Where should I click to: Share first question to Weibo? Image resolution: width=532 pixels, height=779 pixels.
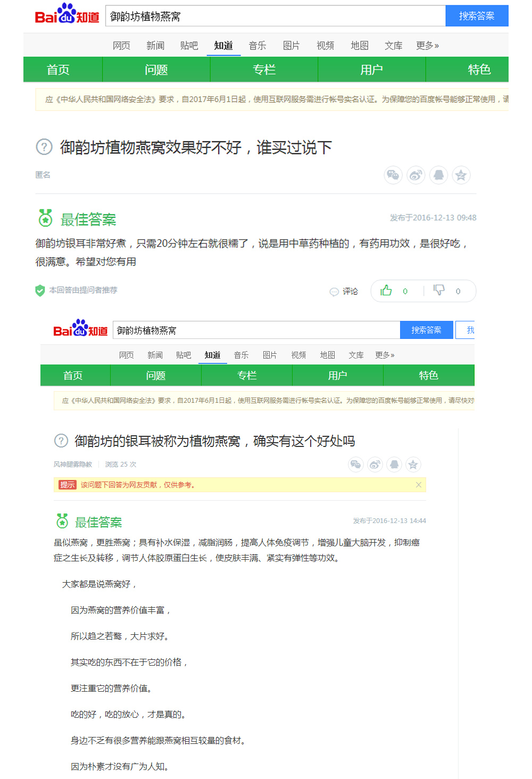(x=416, y=175)
